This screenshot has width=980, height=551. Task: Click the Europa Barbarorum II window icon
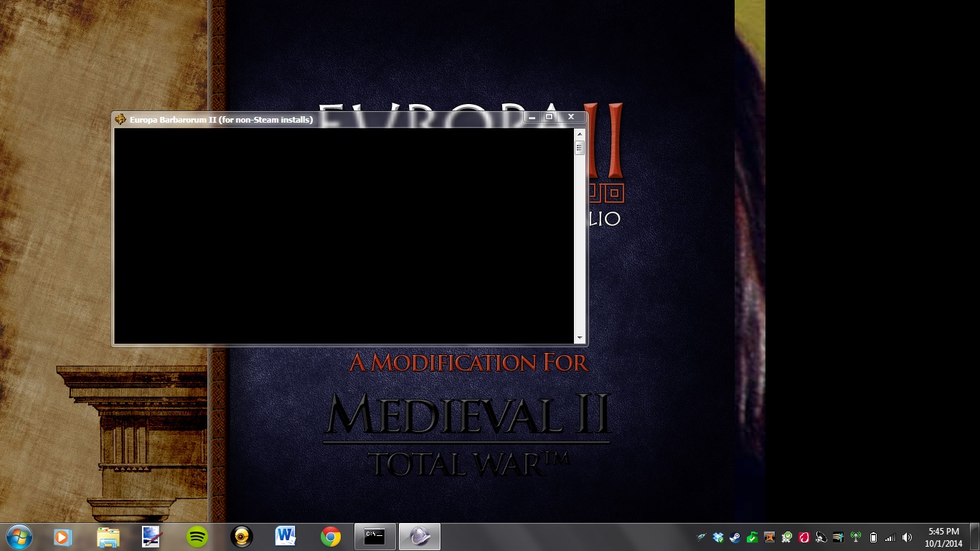pos(121,119)
